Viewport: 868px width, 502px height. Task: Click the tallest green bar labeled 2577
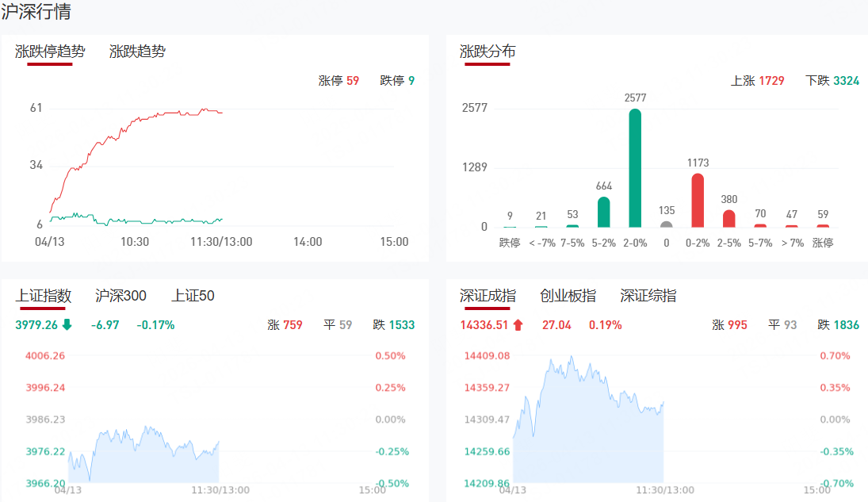(635, 168)
